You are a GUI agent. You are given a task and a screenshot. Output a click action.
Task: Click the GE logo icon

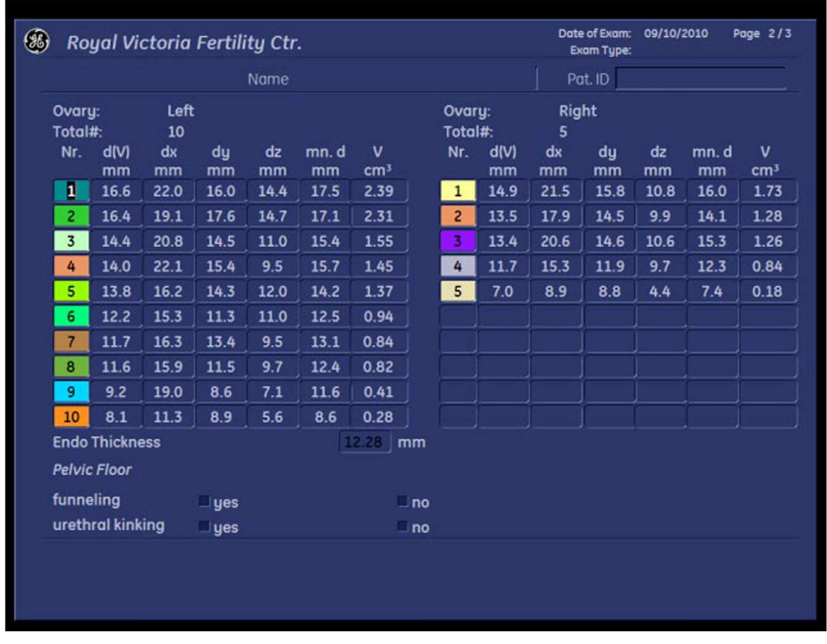click(x=37, y=41)
